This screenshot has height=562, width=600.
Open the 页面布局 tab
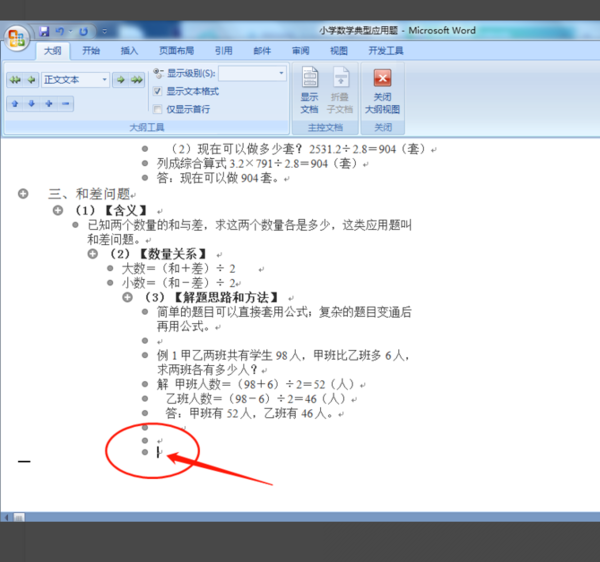(x=176, y=50)
